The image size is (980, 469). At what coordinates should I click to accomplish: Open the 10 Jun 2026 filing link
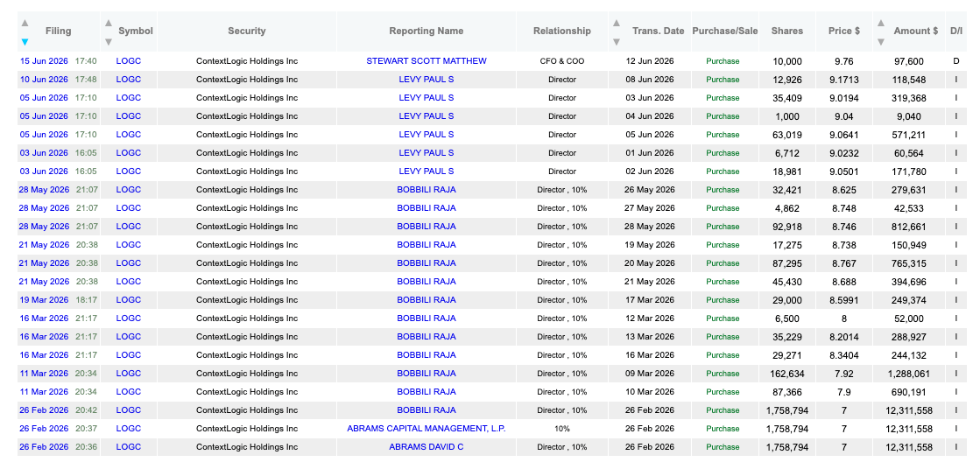[45, 80]
